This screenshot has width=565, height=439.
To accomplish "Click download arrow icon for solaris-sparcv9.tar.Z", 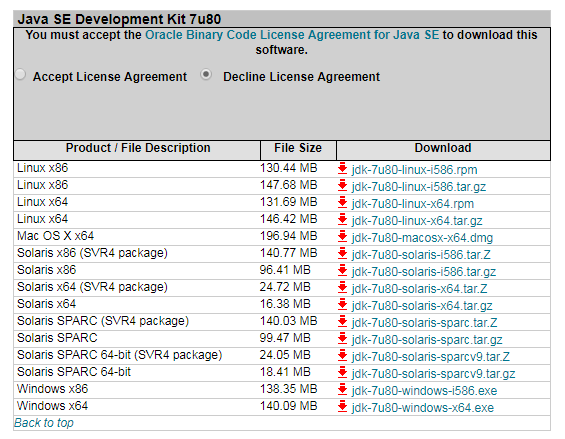I will (x=342, y=356).
